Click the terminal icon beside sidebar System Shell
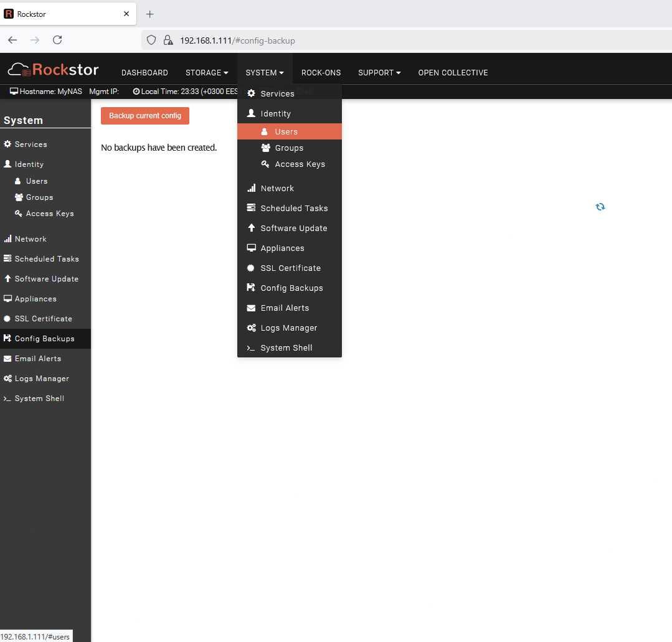Screen dimensions: 672x642 click(x=7, y=399)
